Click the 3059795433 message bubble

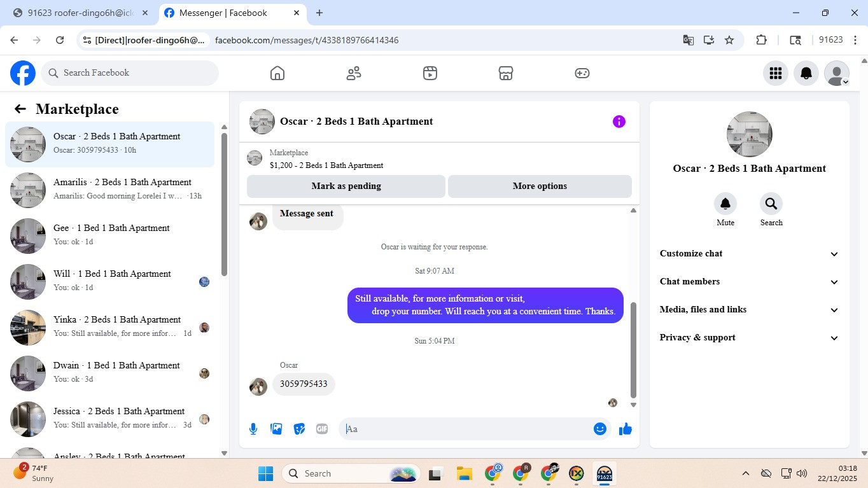(304, 384)
